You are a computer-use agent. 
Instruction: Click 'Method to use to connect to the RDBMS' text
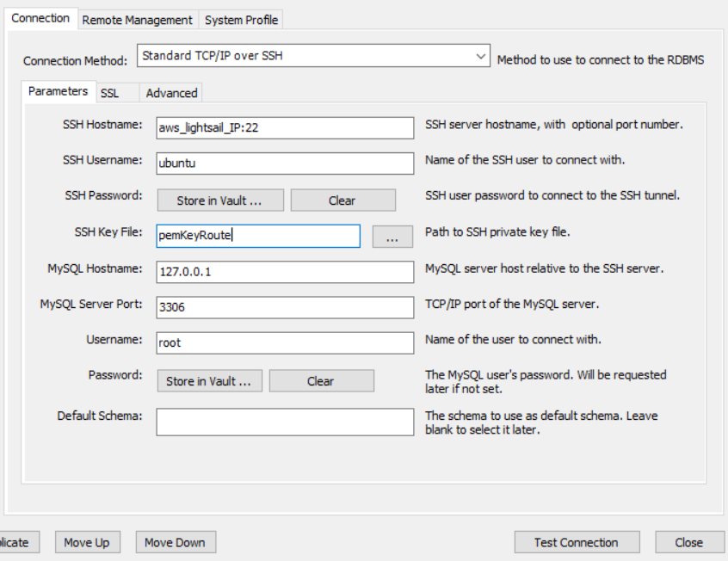point(601,60)
